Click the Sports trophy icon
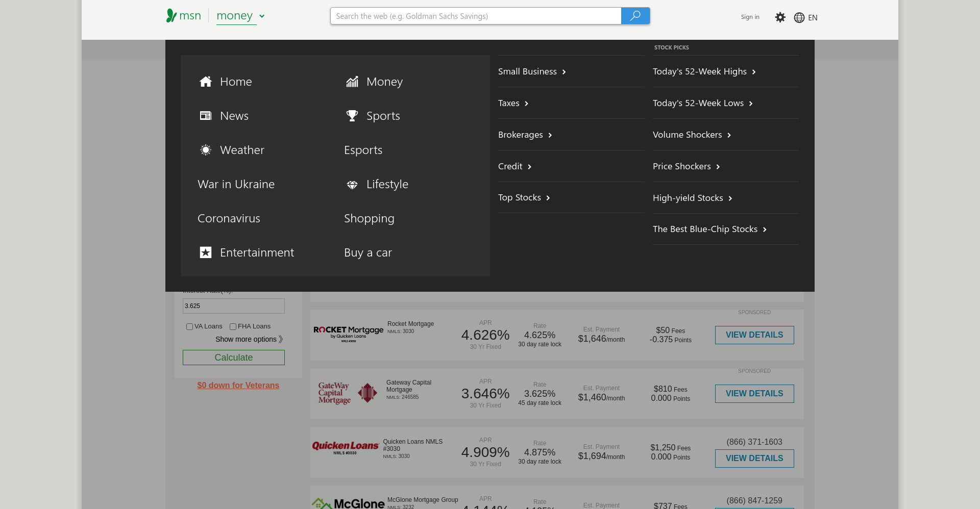Screen dimensions: 980x509 click(x=352, y=116)
